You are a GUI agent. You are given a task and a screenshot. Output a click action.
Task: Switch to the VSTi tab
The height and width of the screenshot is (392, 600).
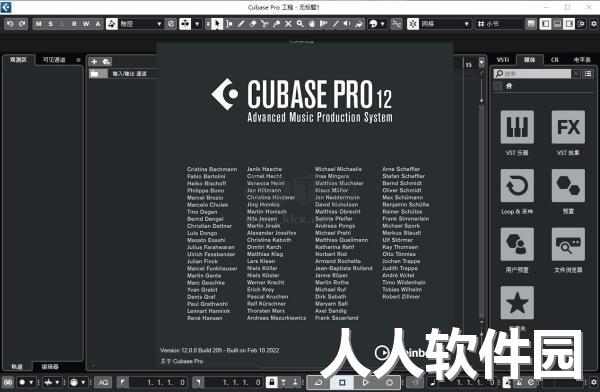coord(503,60)
